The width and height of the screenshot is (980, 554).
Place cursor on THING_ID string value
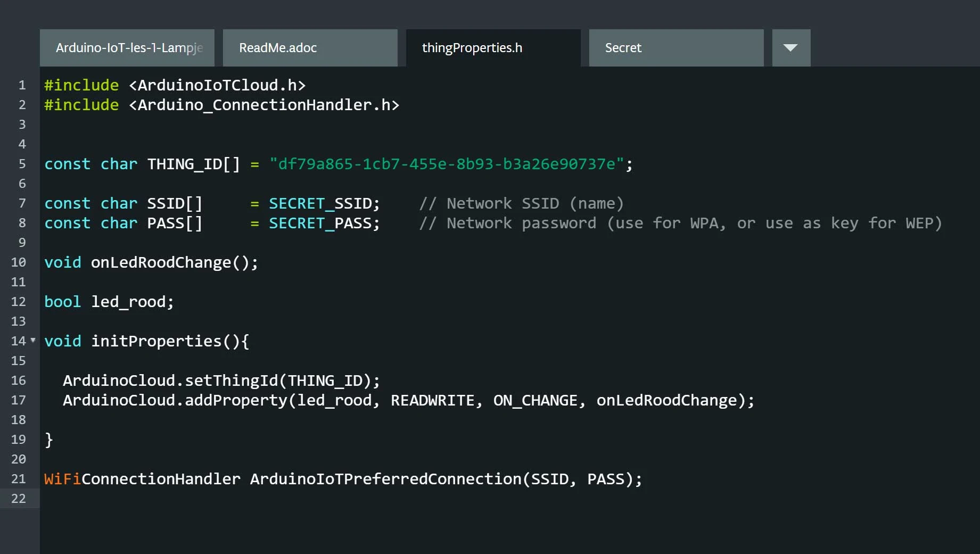click(x=447, y=164)
